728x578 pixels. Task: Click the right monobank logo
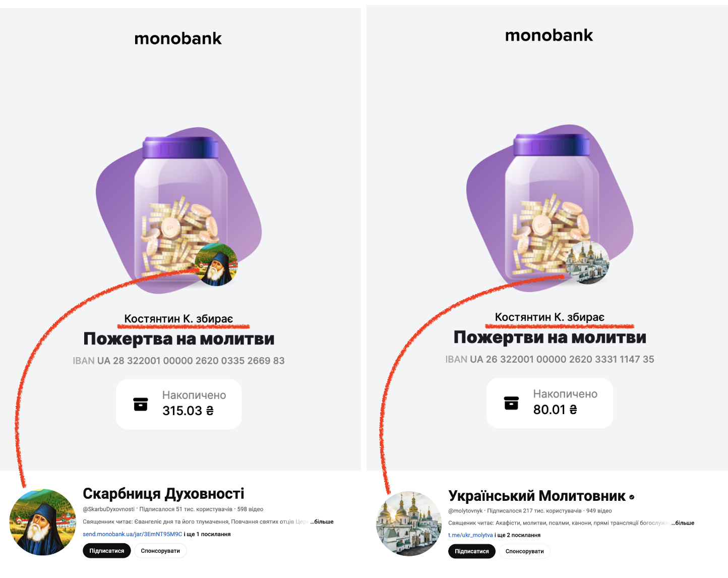pos(549,35)
